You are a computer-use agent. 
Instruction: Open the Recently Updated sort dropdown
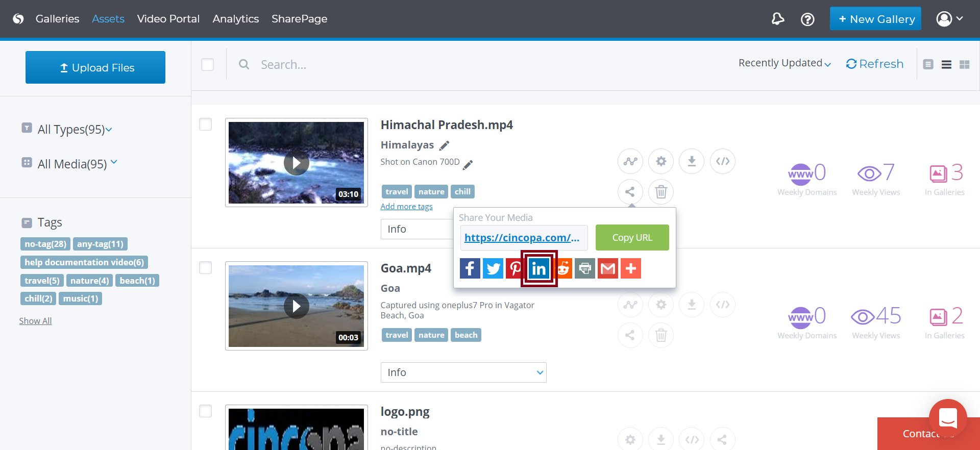pyautogui.click(x=785, y=63)
